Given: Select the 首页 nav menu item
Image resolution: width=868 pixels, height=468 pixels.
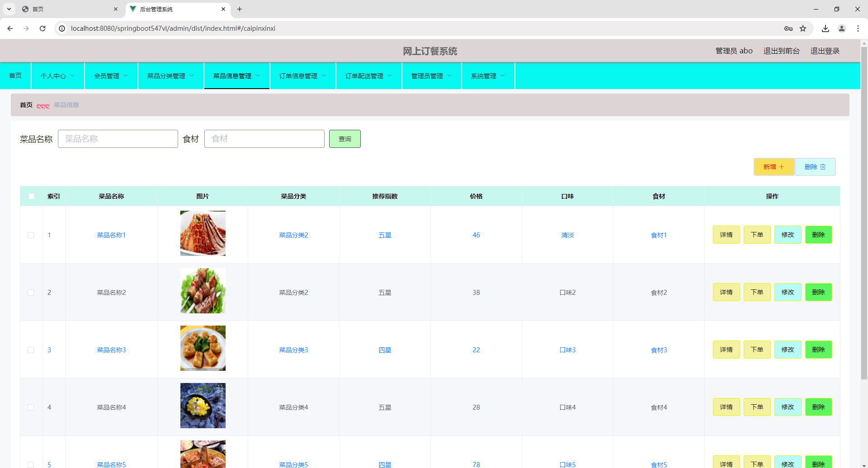Looking at the screenshot, I should pyautogui.click(x=15, y=76).
